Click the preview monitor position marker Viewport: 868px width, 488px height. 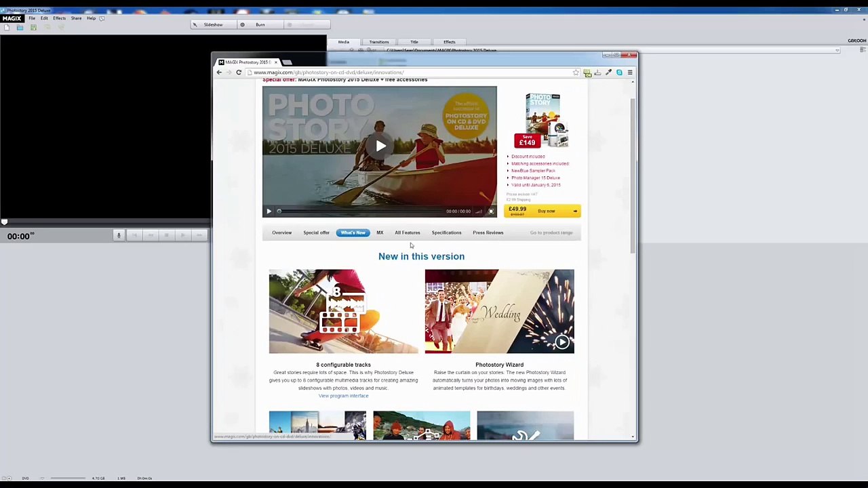click(x=4, y=222)
